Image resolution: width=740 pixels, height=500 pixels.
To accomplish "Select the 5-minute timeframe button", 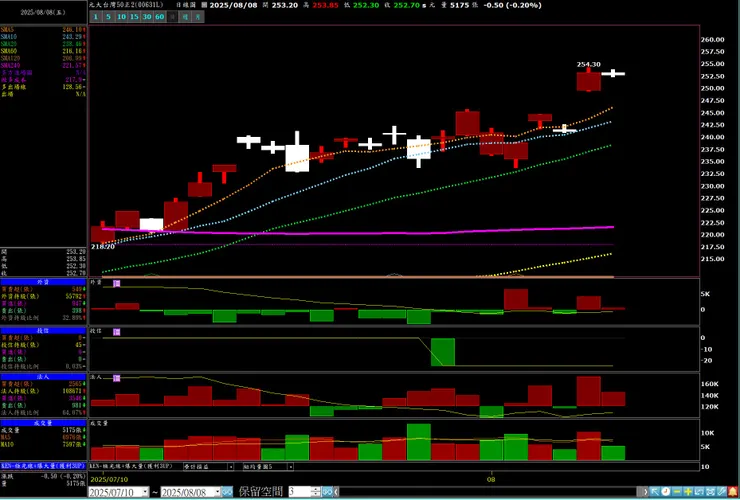I will pyautogui.click(x=109, y=17).
